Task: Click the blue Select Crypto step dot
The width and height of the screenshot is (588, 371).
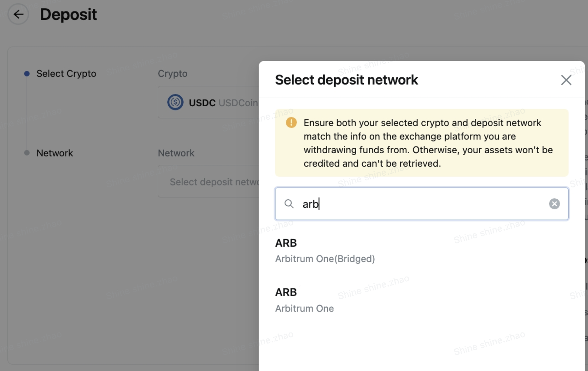Action: click(27, 74)
